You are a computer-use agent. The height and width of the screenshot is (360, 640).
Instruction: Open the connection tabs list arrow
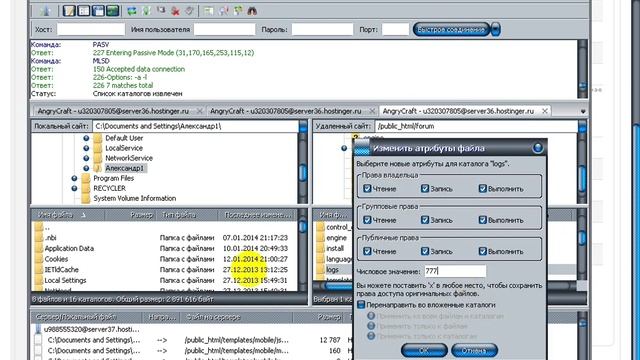(x=583, y=111)
